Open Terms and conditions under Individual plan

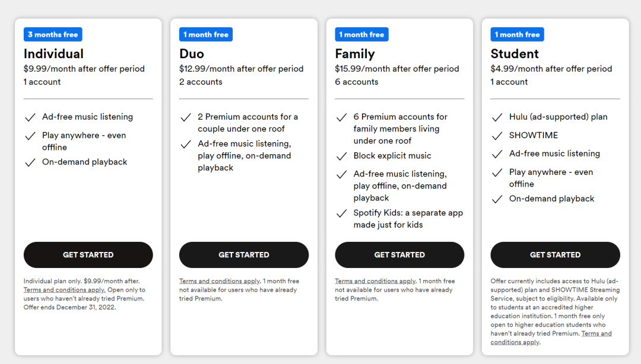64,290
